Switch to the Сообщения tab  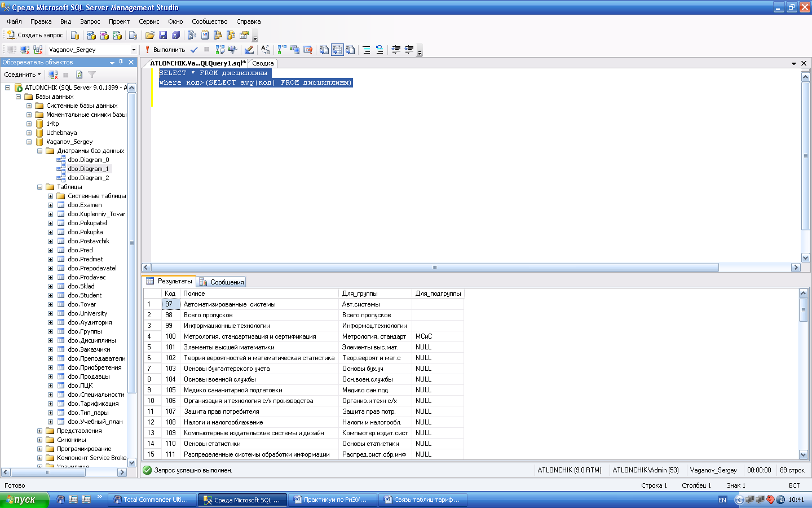pos(222,282)
